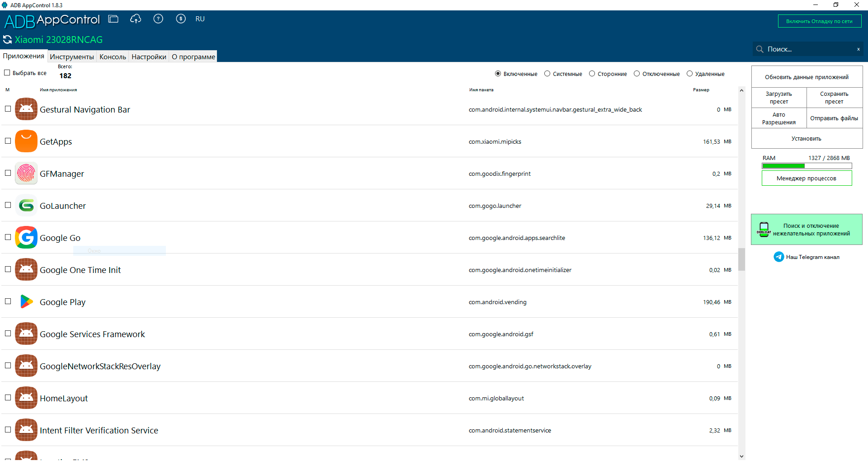This screenshot has width=868, height=470.
Task: Check the HomeLayout row checkbox
Action: [x=8, y=397]
